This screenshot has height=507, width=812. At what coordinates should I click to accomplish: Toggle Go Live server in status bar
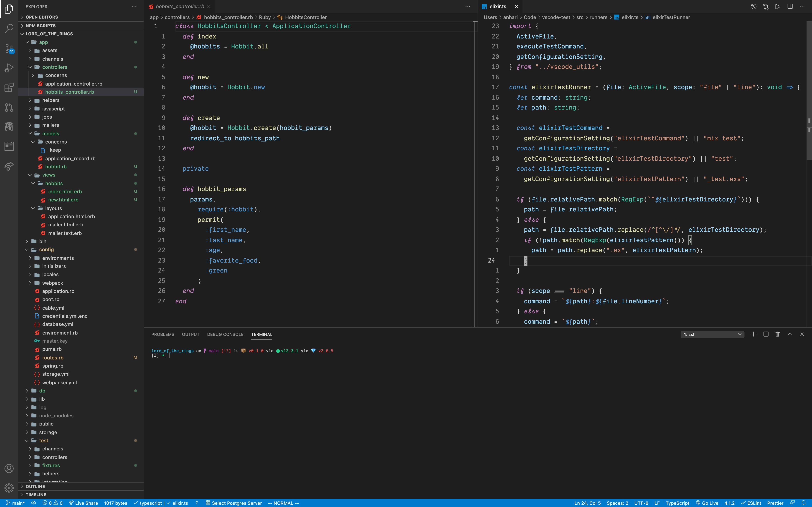(x=707, y=503)
